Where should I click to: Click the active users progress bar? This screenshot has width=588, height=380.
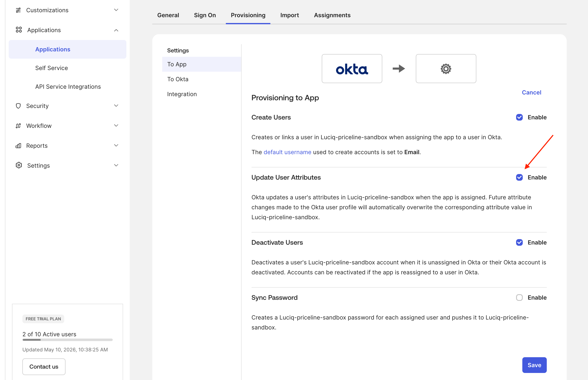68,340
